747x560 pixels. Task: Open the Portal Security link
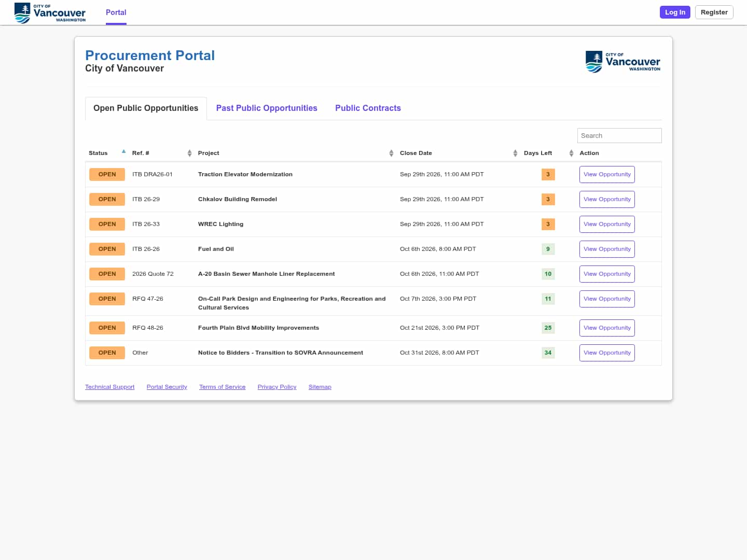point(167,387)
